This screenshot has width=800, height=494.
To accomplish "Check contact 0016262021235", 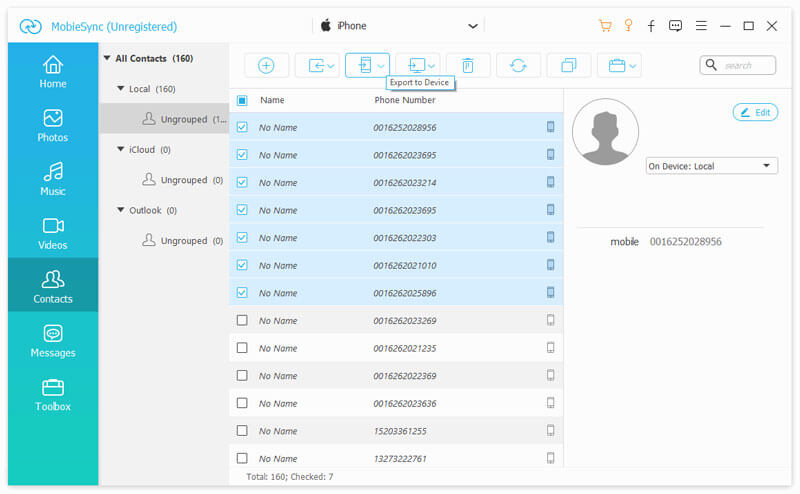I will click(x=242, y=348).
